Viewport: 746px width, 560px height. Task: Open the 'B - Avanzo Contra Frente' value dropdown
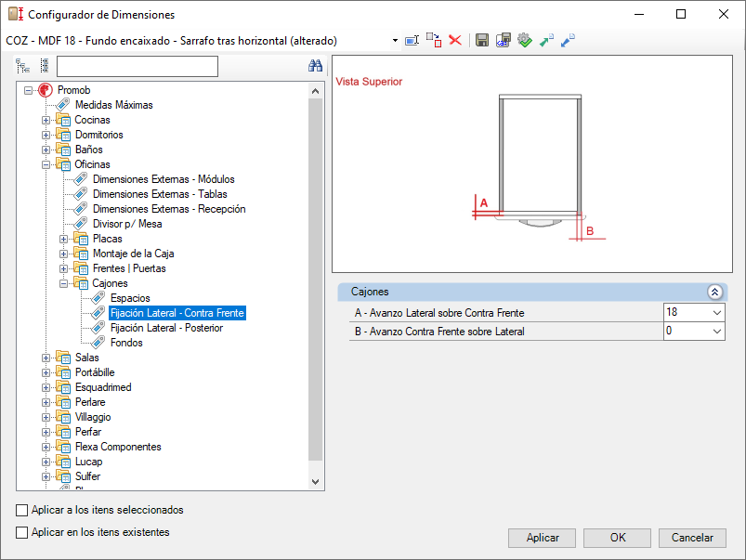click(x=715, y=332)
